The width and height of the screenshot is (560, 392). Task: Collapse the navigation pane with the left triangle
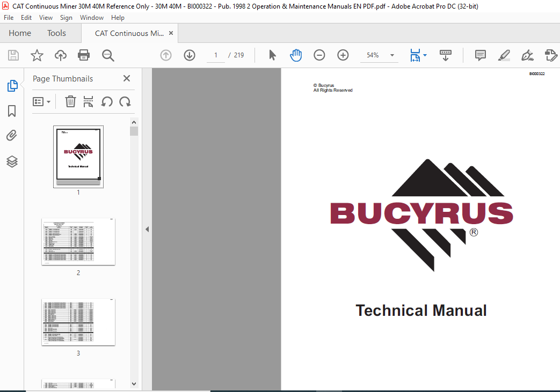(147, 230)
